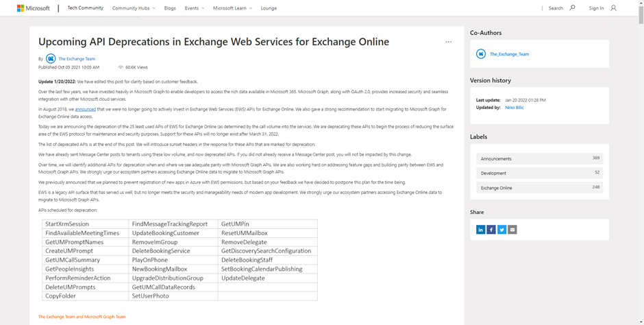Click the Search text link
Image resolution: width=644 pixels, height=325 pixels.
(x=556, y=8)
